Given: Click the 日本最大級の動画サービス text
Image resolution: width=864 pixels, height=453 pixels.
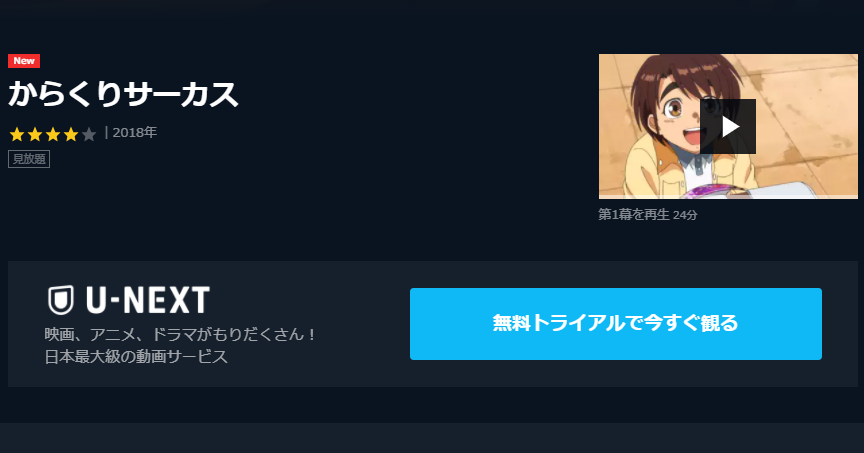Looking at the screenshot, I should coord(136,357).
